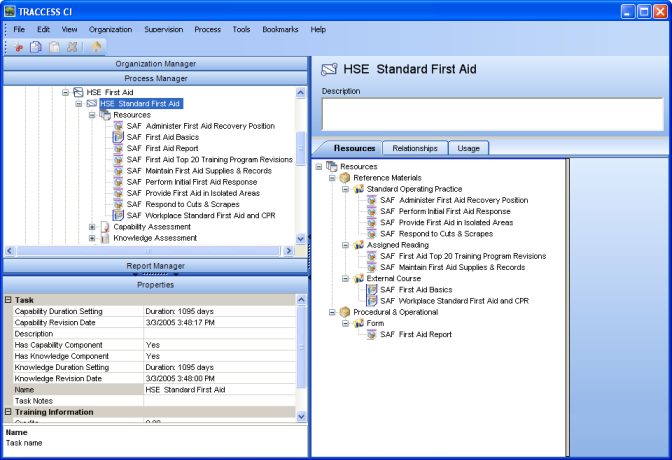Open the Report Manager panel
Viewport: 672px width, 460px height.
click(156, 266)
